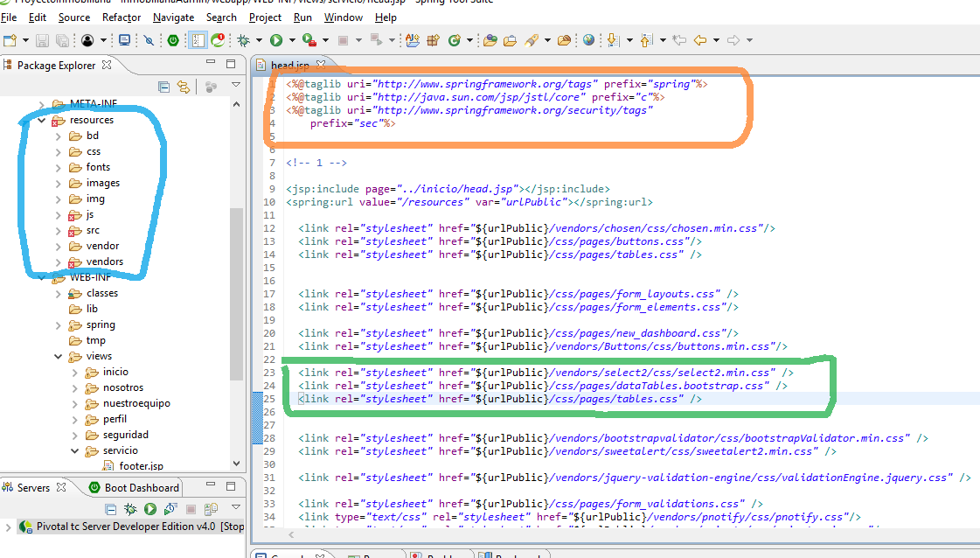Select the head.jsp editor tab

290,65
